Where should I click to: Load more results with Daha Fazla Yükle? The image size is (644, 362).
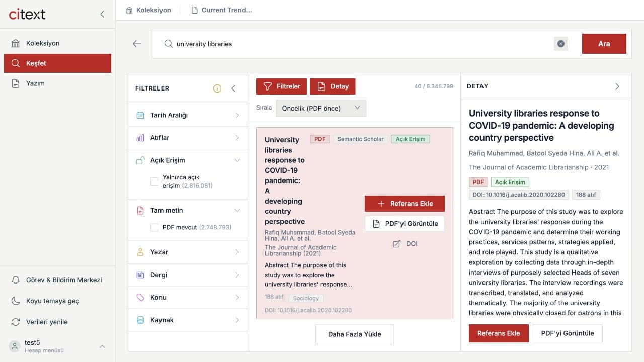(x=355, y=334)
